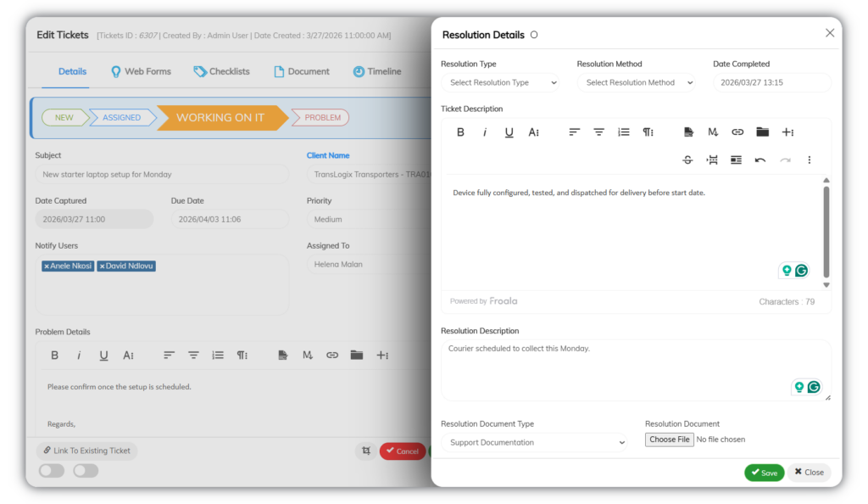Click the Grammarly icon in Resolution Description box
Screen dimensions: 868x504
(813, 387)
